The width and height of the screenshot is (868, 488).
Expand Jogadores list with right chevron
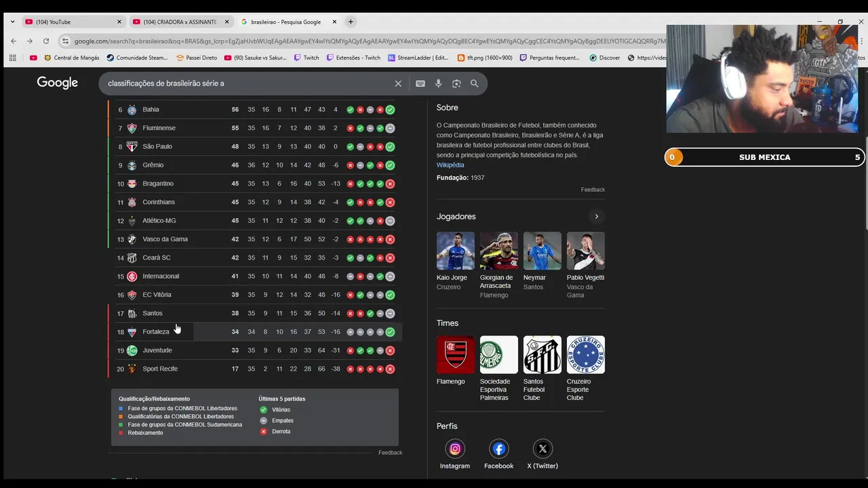pos(596,216)
